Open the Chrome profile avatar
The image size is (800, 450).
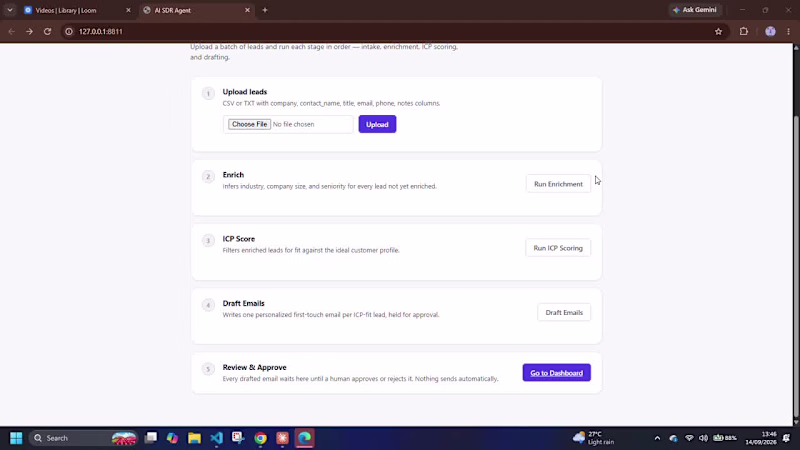click(770, 32)
